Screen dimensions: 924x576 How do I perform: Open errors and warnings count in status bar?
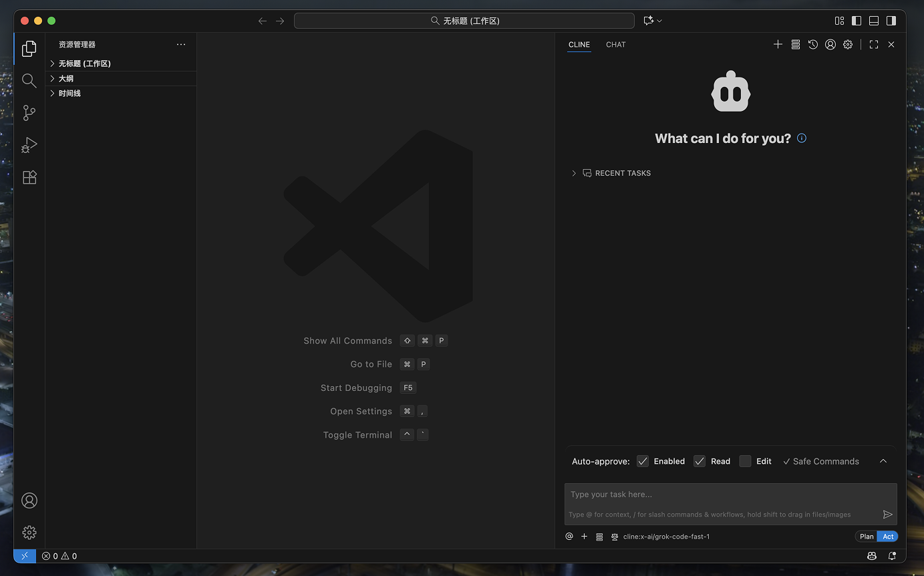click(x=59, y=556)
